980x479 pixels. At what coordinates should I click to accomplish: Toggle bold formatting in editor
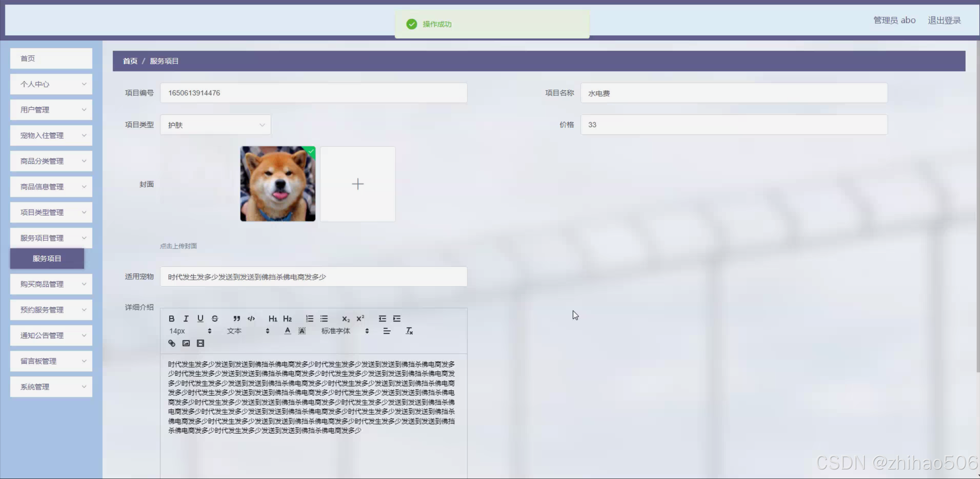(171, 318)
